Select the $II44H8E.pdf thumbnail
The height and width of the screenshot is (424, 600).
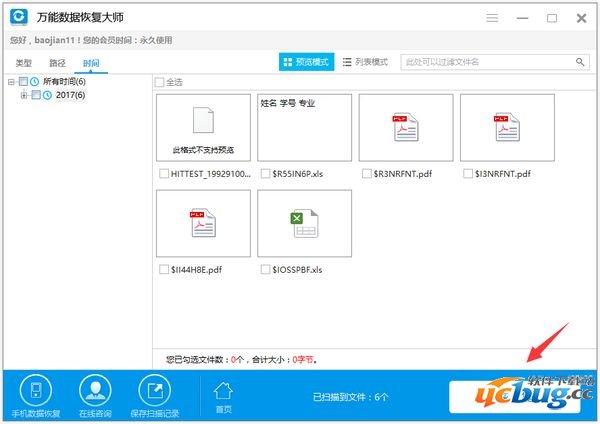(x=203, y=223)
